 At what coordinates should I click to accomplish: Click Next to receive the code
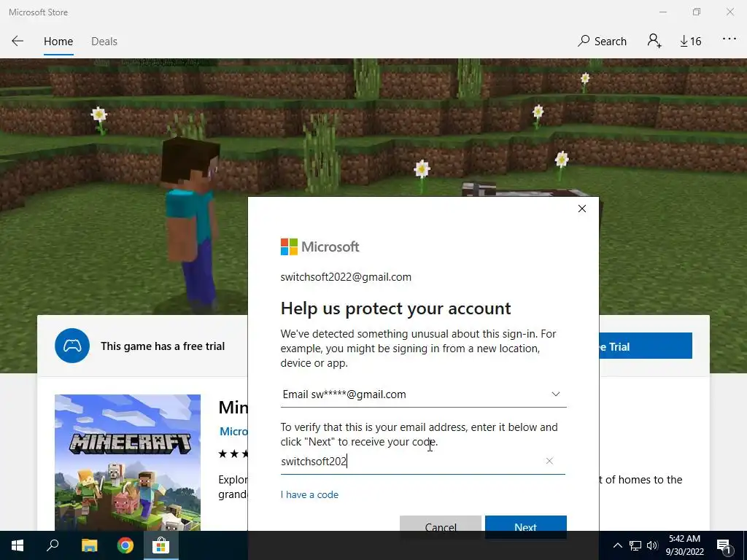point(525,526)
